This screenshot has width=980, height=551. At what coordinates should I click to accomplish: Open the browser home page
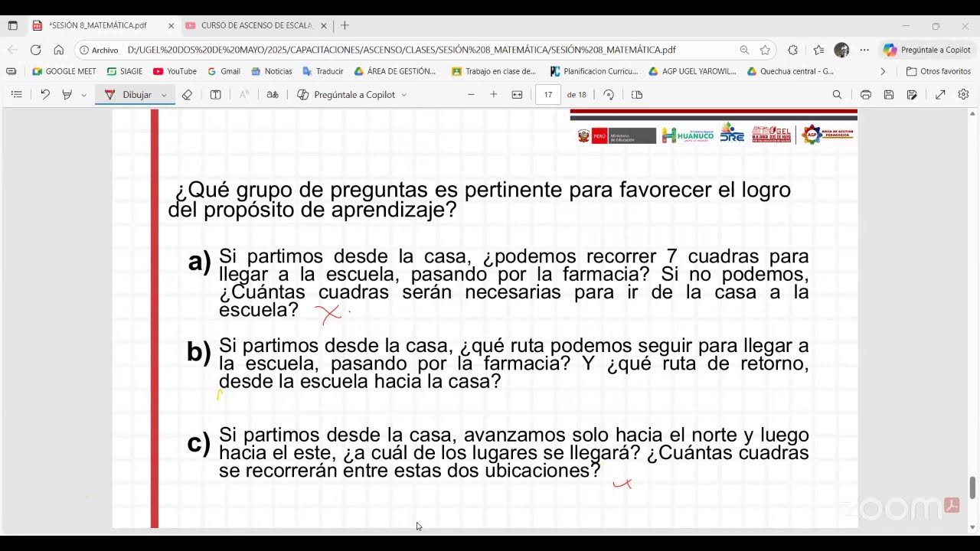click(x=58, y=50)
